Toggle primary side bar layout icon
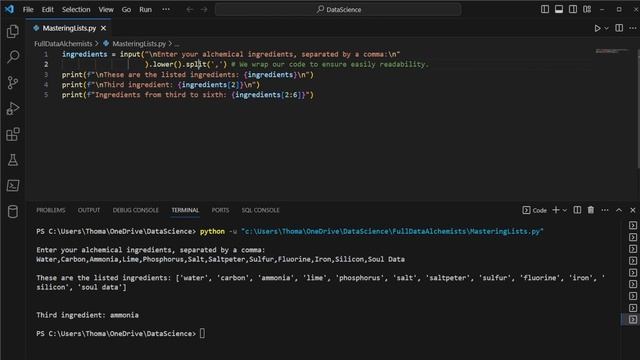The width and height of the screenshot is (640, 360). point(545,9)
